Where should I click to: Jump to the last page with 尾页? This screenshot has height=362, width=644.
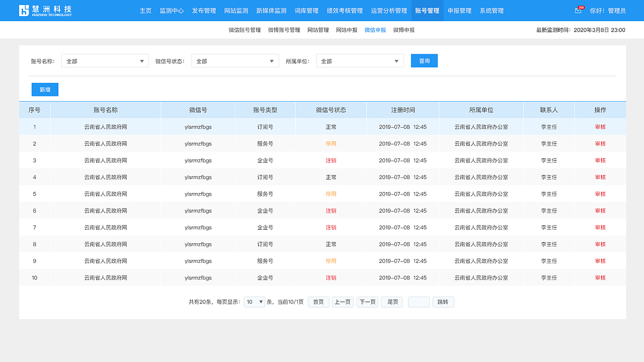click(x=391, y=302)
